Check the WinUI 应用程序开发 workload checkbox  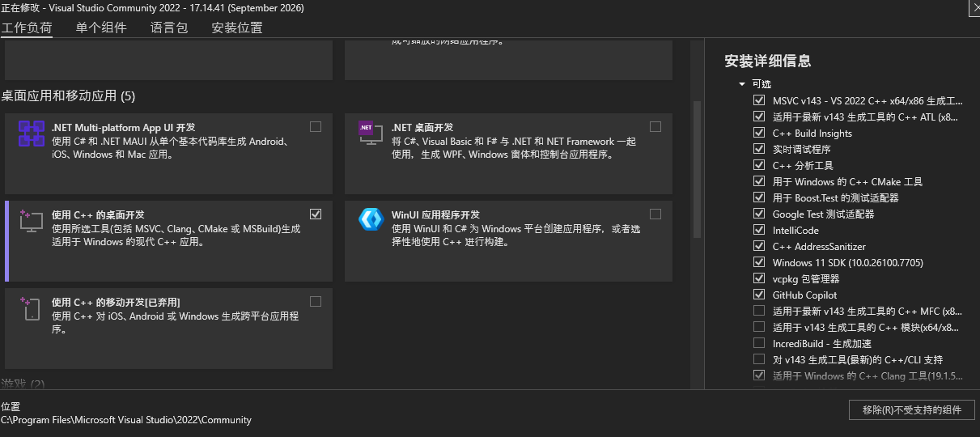[655, 214]
